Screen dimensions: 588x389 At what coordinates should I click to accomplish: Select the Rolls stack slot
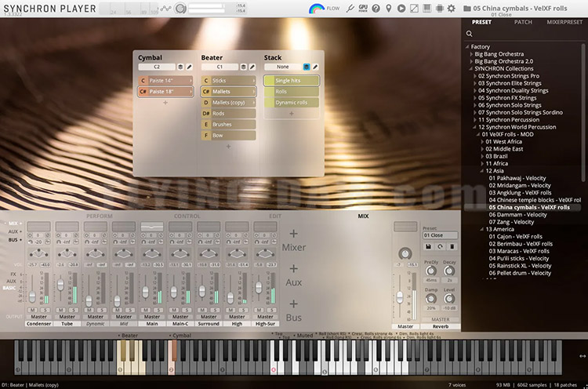pyautogui.click(x=292, y=92)
